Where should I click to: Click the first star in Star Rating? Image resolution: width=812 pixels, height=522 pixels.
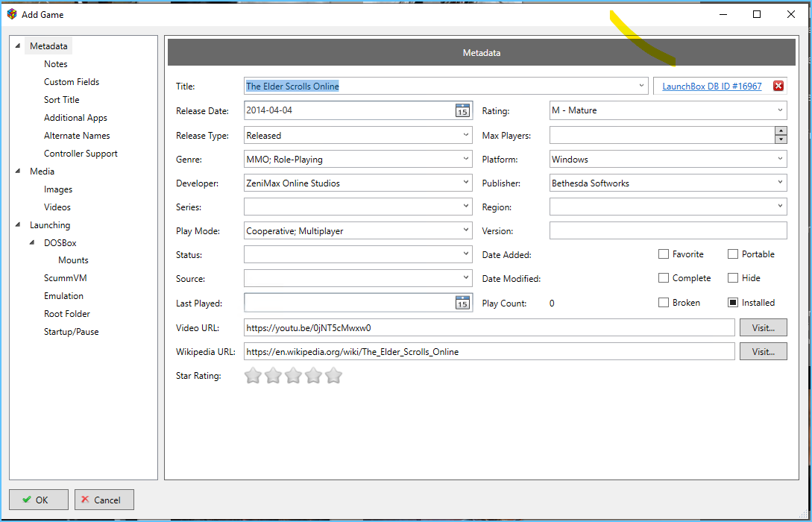click(x=253, y=375)
